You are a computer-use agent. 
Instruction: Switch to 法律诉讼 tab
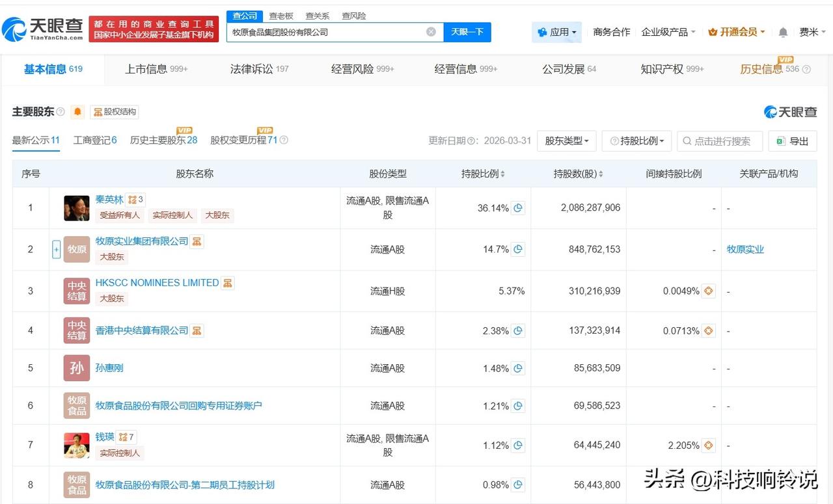[x=259, y=69]
